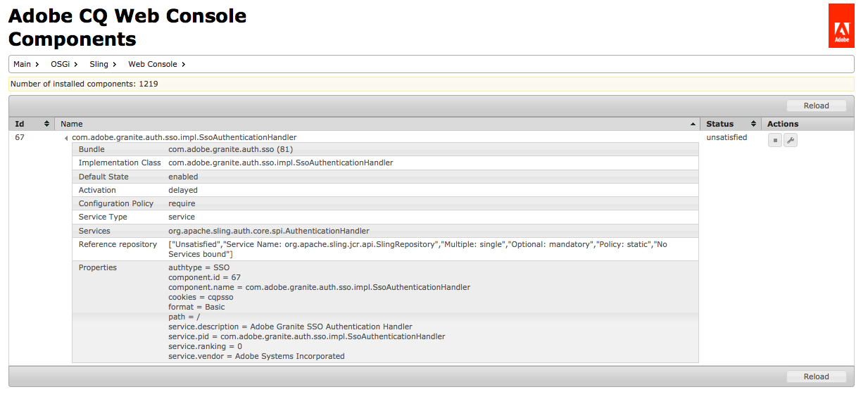Click the service.vendor Adobe Systems Incorporated line
The width and height of the screenshot is (868, 399).
point(256,356)
